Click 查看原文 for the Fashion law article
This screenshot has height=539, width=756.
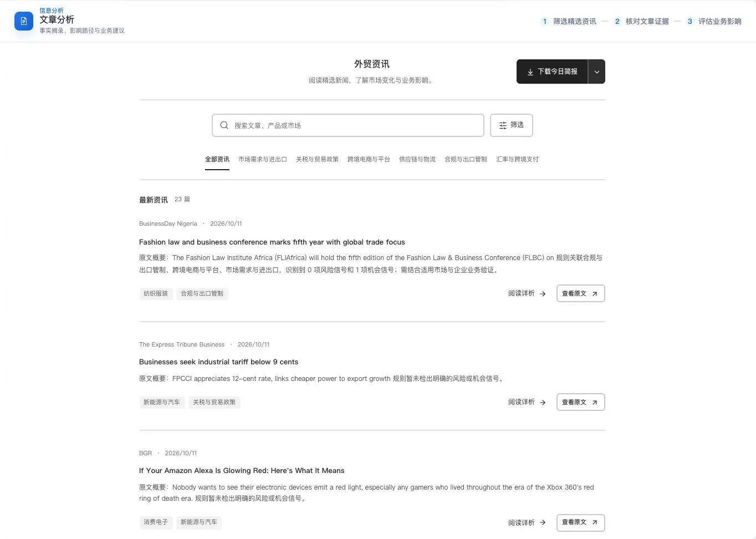tap(580, 293)
